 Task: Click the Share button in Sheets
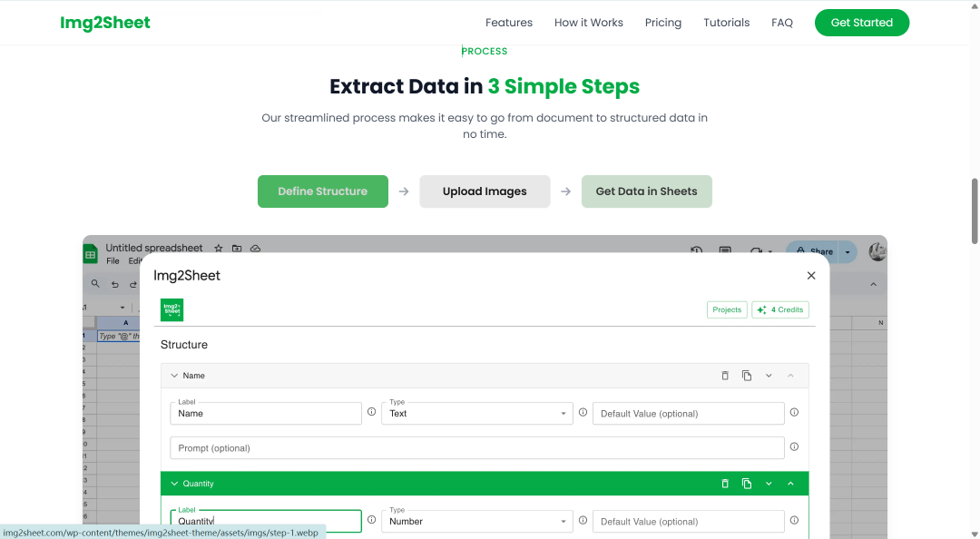pos(814,251)
